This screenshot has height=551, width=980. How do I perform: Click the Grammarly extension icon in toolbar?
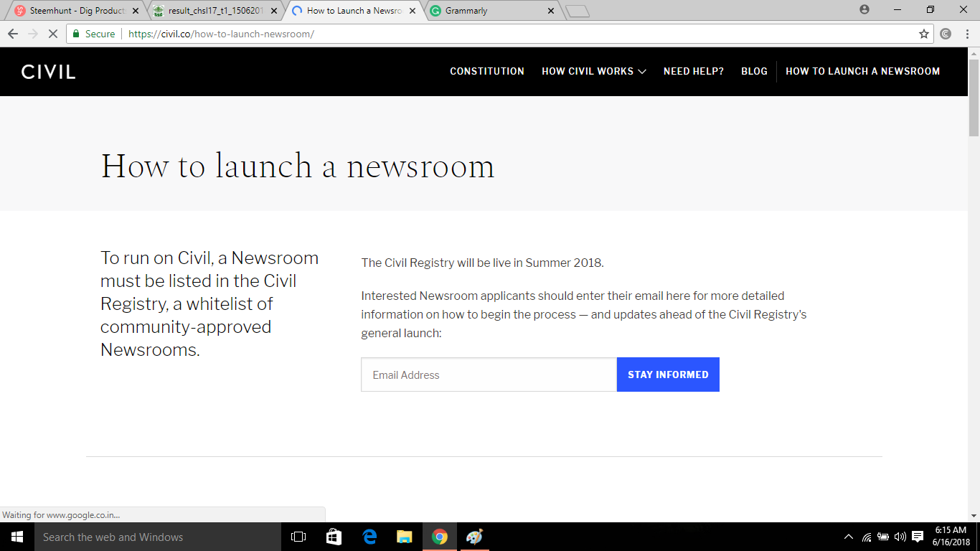point(946,34)
